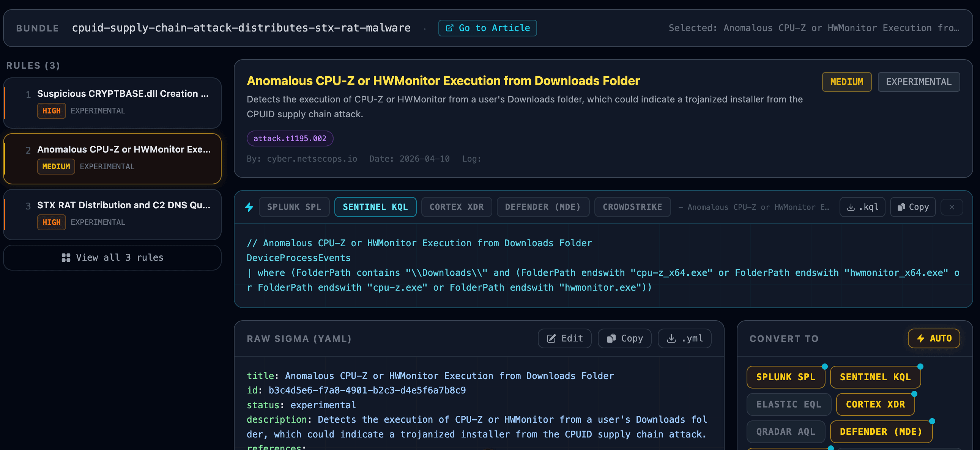This screenshot has height=450, width=980.
Task: Switch to the Cortex XDR query tab
Action: click(x=457, y=207)
